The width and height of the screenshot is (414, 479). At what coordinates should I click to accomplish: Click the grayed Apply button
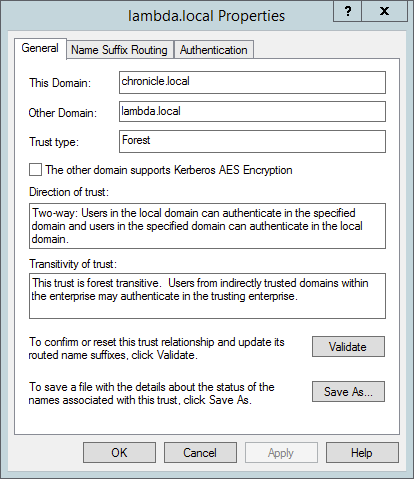point(281,453)
